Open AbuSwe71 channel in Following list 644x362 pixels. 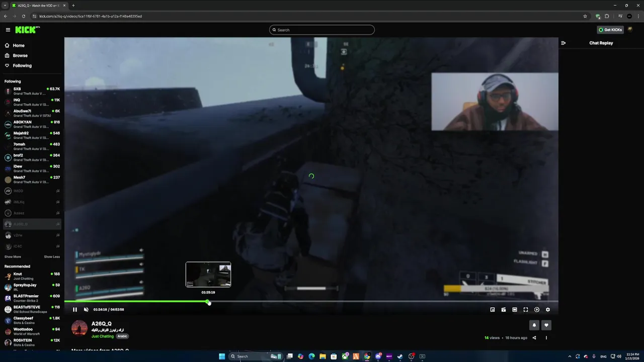click(32, 113)
